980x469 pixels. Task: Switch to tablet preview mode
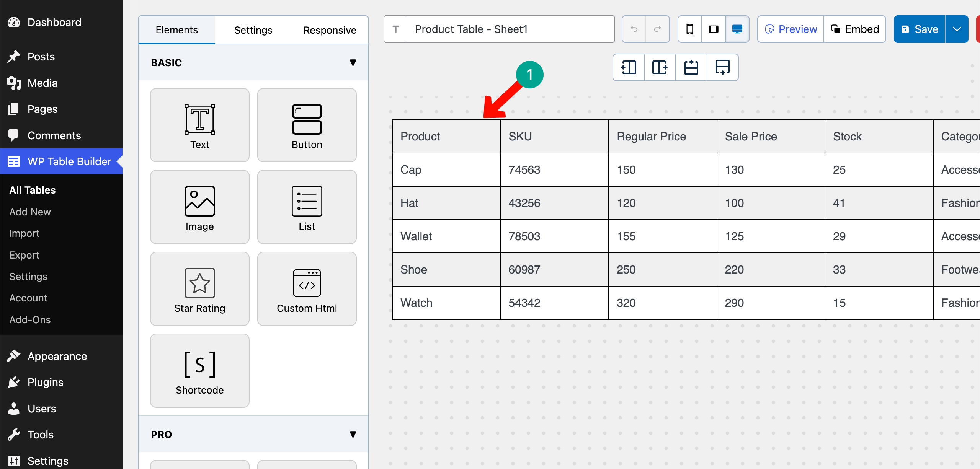tap(714, 29)
